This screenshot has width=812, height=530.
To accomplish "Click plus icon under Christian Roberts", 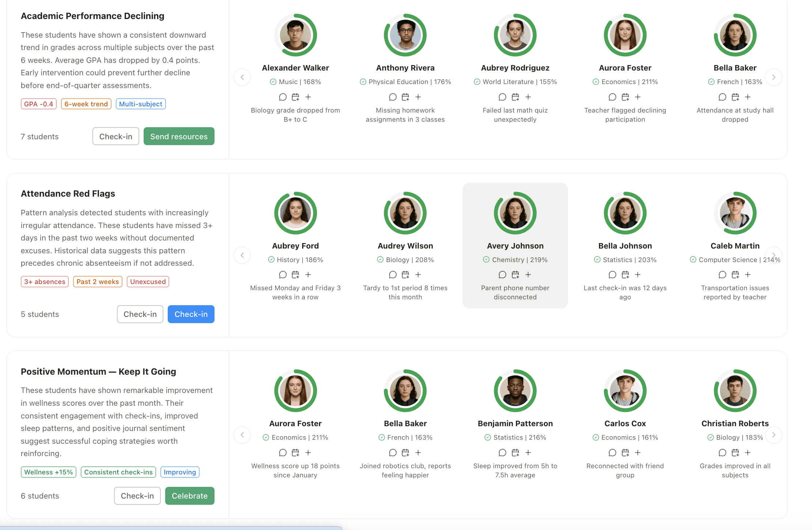I will pyautogui.click(x=748, y=453).
